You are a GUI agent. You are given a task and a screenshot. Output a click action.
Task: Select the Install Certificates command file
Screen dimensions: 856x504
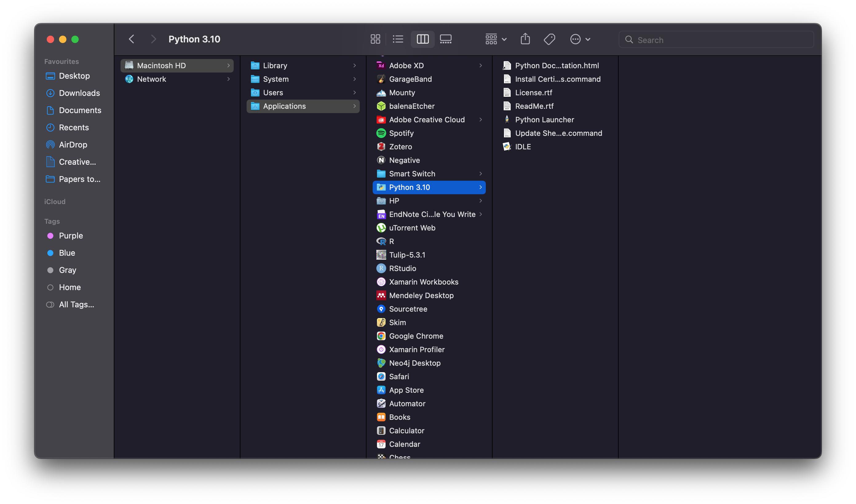click(x=558, y=79)
